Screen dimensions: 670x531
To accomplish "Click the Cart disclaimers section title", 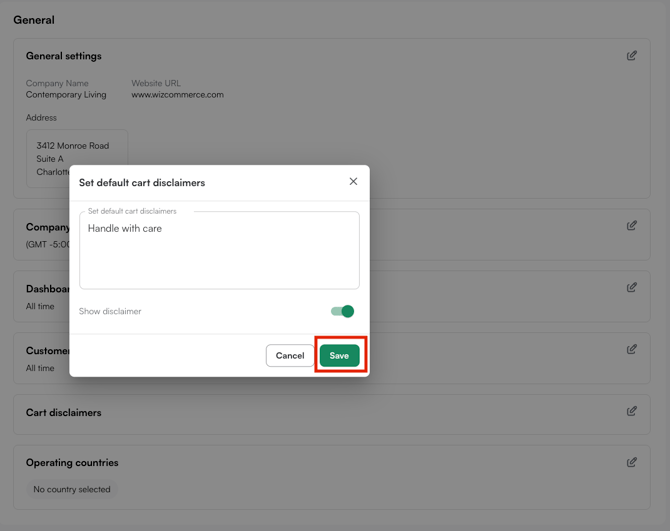I will pos(63,412).
